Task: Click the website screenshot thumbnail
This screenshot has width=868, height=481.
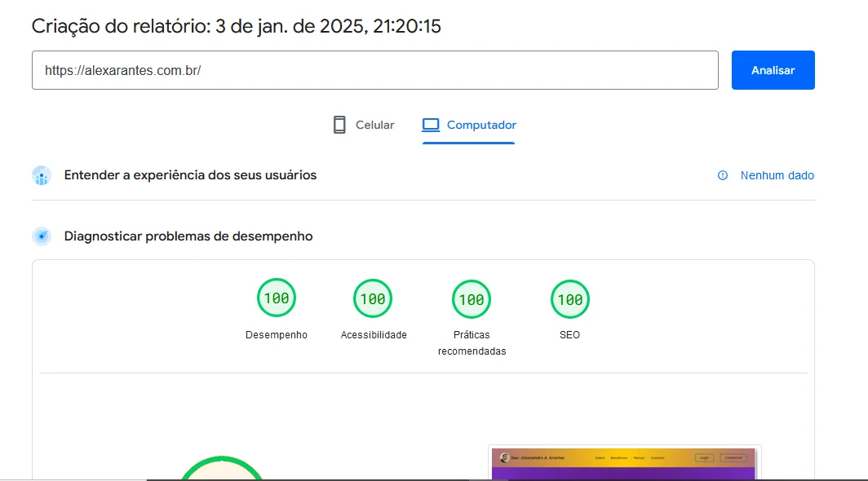Action: pyautogui.click(x=624, y=463)
